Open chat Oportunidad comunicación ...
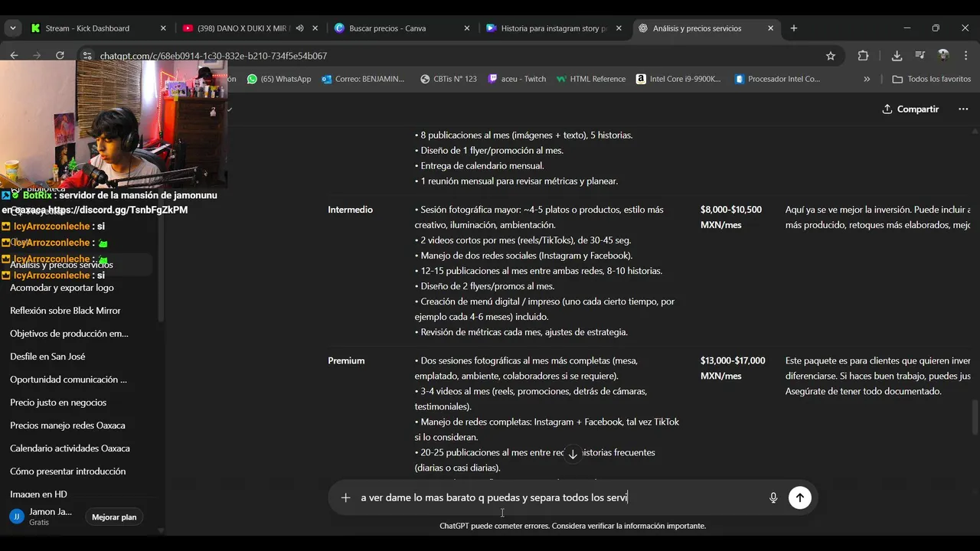The width and height of the screenshot is (980, 551). [x=68, y=380]
